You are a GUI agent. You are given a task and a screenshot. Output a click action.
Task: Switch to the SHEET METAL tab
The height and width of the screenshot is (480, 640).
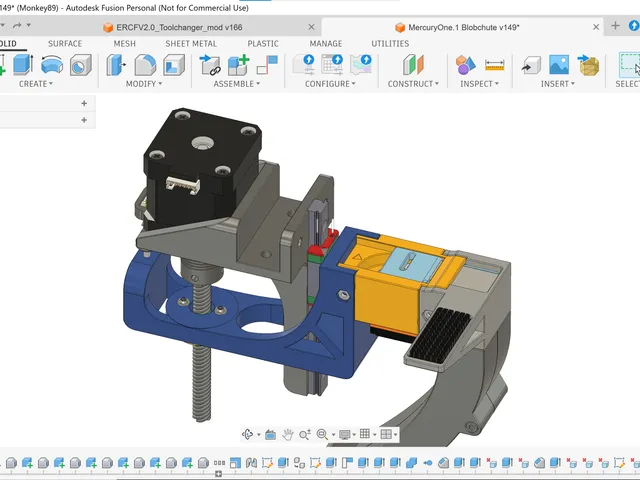coord(191,44)
